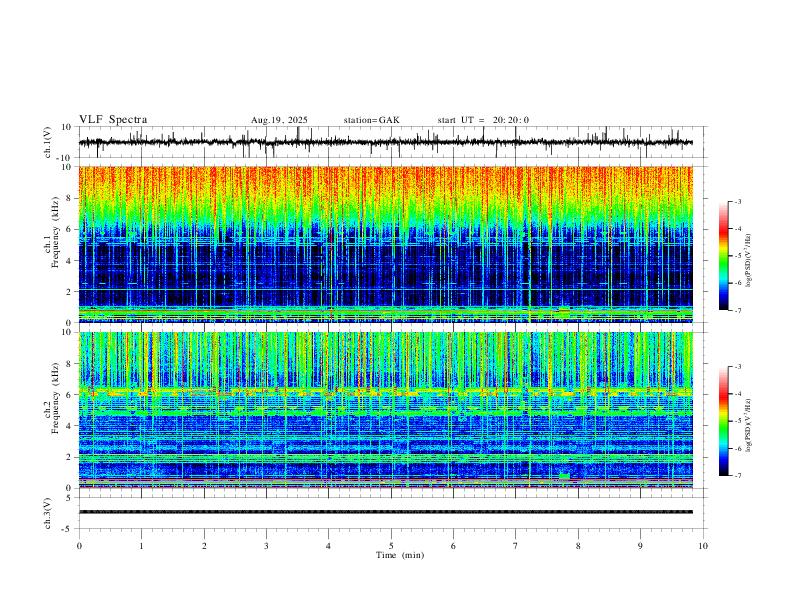Screen dimensions: 792x612
Task: Click the time axis tick label "1"
Action: point(141,546)
